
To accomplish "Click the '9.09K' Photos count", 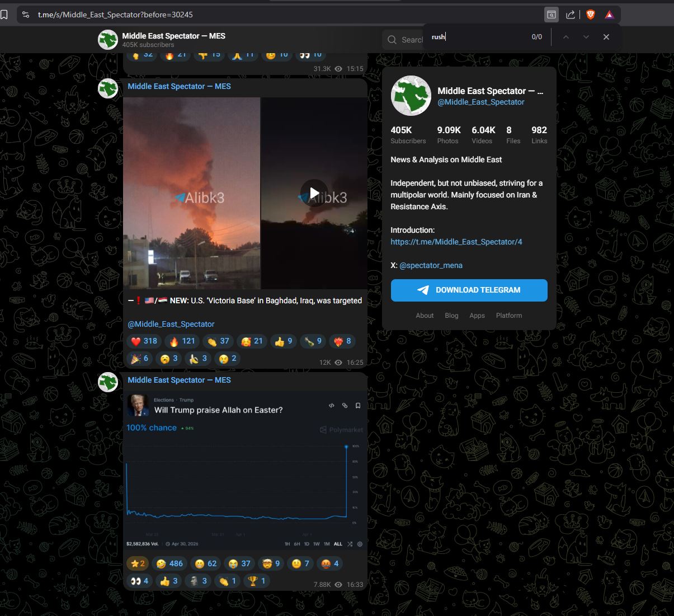I will pyautogui.click(x=449, y=130).
